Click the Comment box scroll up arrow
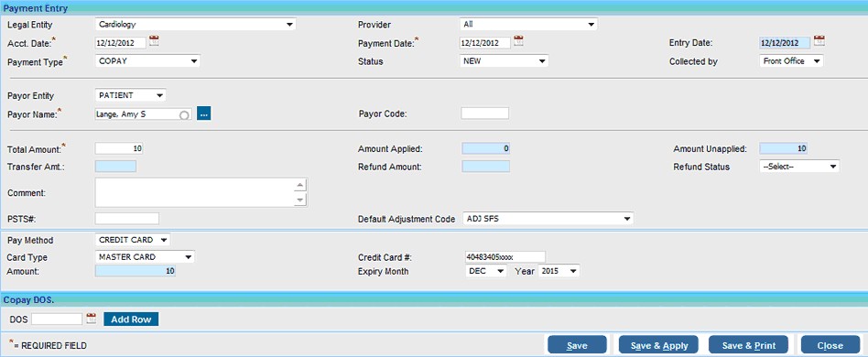This screenshot has width=868, height=357. pos(299,186)
